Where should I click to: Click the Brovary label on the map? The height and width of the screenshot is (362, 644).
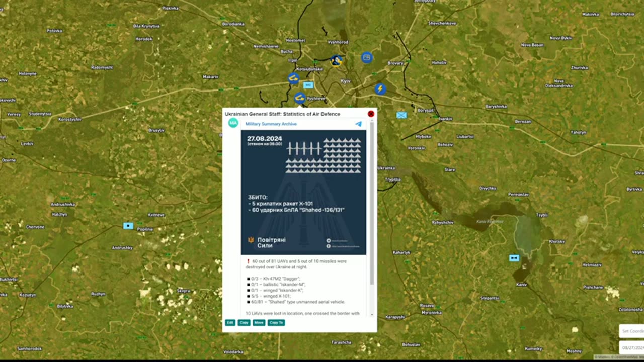tap(396, 63)
